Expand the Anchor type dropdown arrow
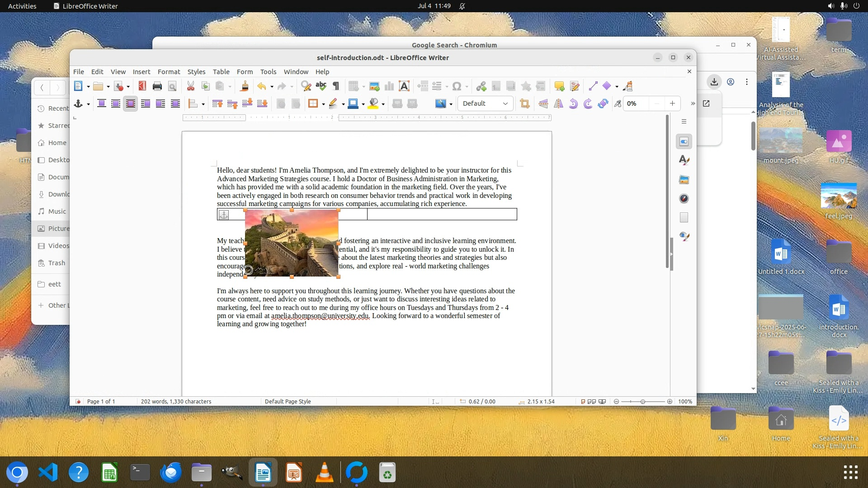Image resolution: width=868 pixels, height=488 pixels. [88, 104]
